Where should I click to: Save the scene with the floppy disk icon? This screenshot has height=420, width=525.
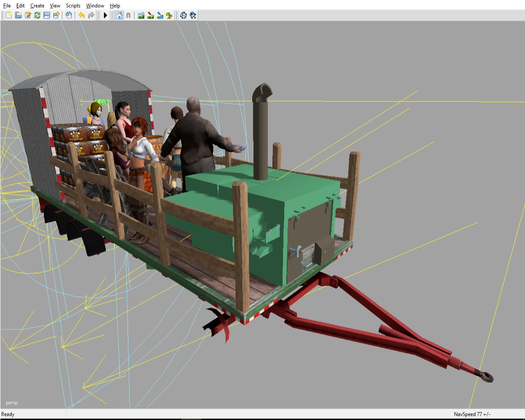click(47, 15)
